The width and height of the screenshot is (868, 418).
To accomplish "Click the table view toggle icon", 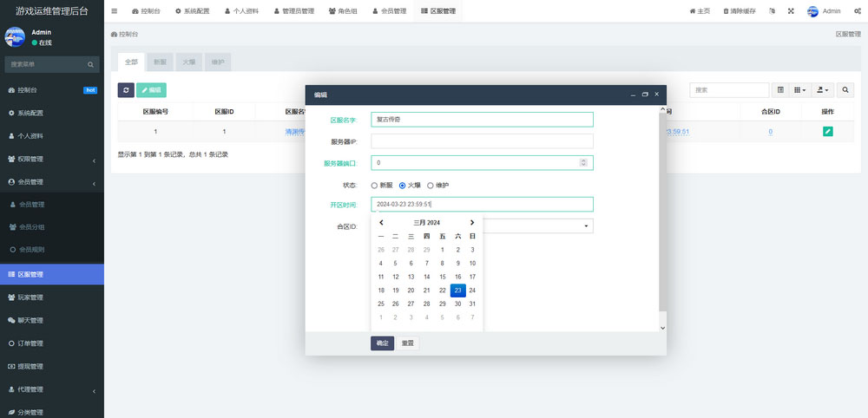I will [x=780, y=89].
